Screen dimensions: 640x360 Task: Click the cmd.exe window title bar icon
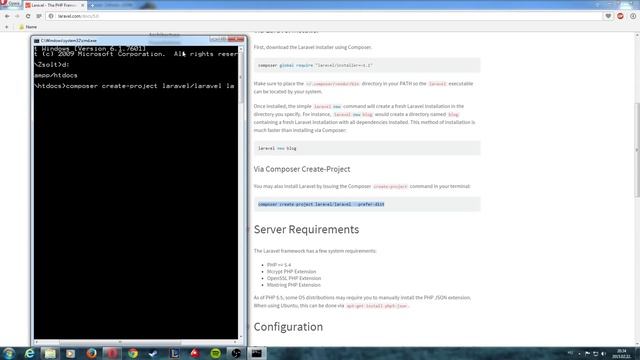(x=37, y=40)
